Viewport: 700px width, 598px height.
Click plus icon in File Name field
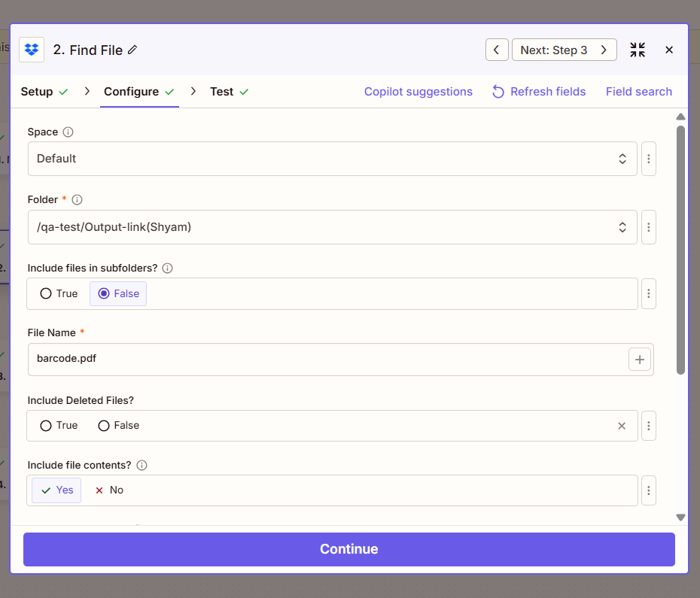639,360
